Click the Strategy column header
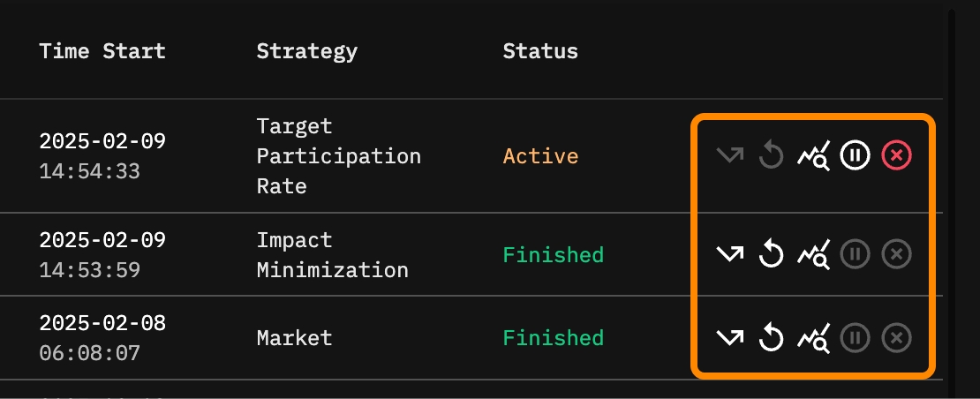Viewport: 980px width, 399px height. click(306, 51)
